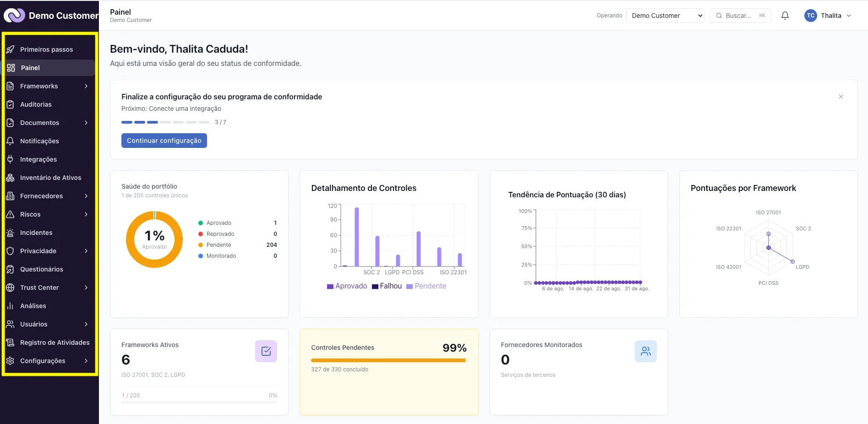Click the Pontuações por Framework radar chart

769,247
